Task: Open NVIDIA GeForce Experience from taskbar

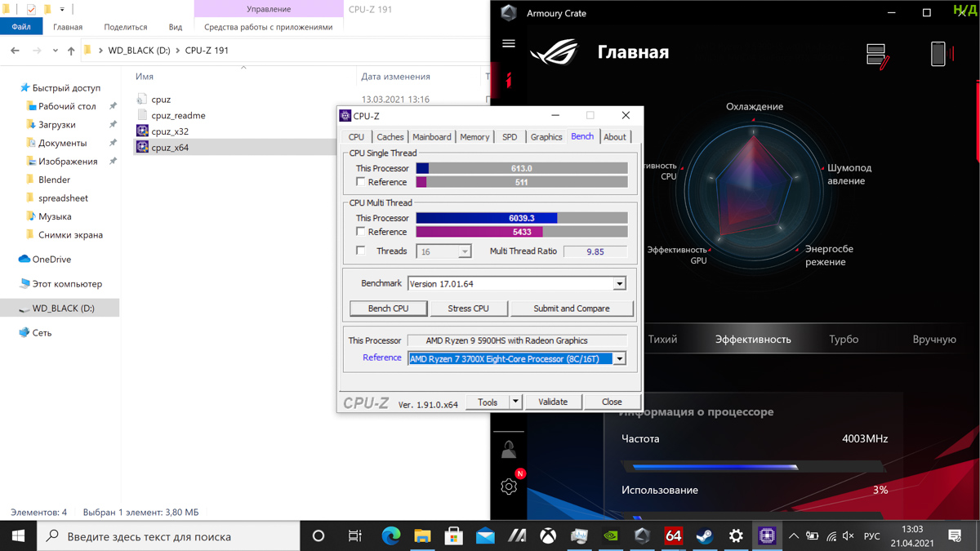Action: 611,536
